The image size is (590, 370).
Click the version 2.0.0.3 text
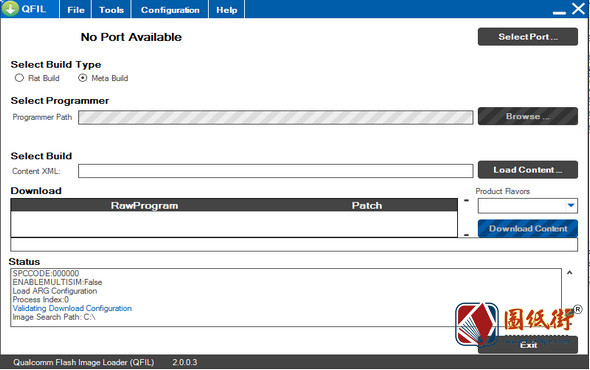point(185,362)
